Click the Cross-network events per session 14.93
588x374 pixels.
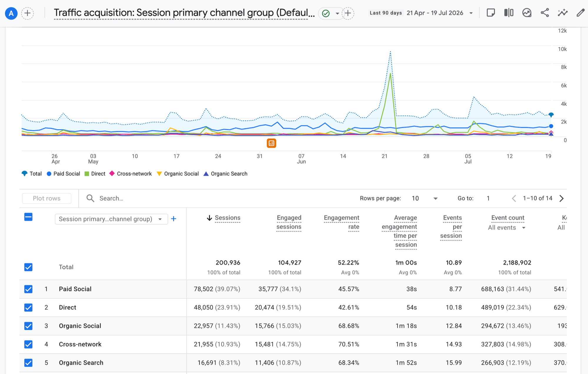454,344
